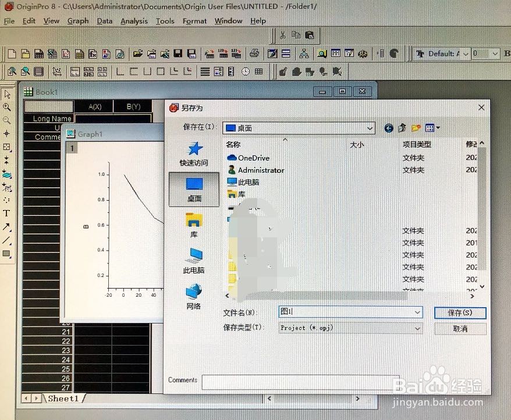Click the Up One Level folder icon
This screenshot has height=420, width=511.
(402, 127)
